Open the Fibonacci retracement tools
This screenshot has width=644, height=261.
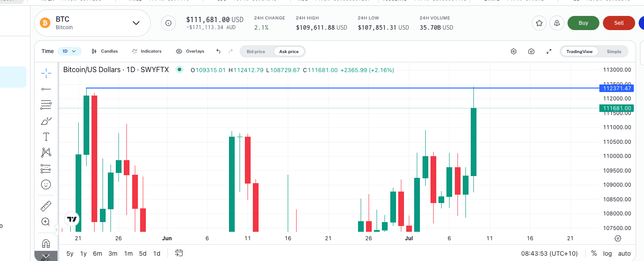46,105
